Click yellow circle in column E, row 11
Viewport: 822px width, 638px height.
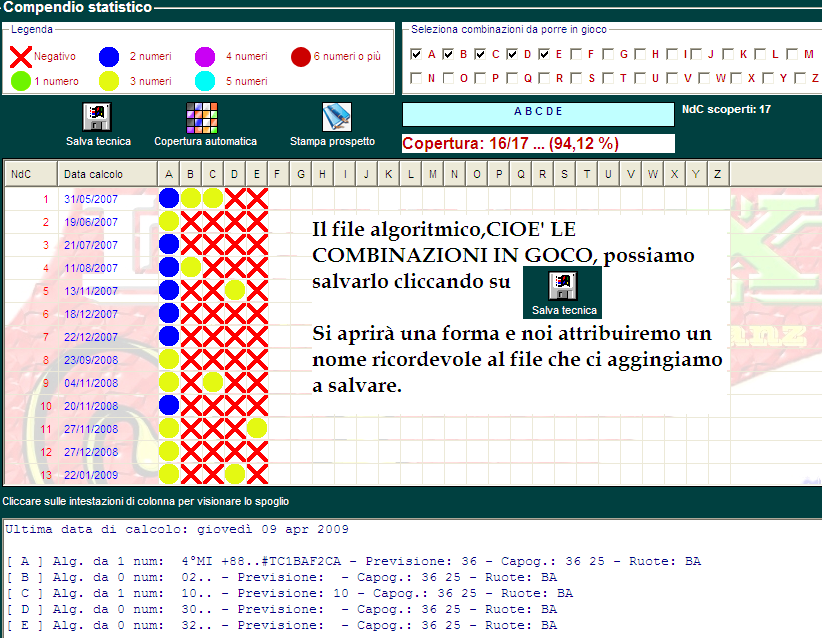pyautogui.click(x=257, y=428)
